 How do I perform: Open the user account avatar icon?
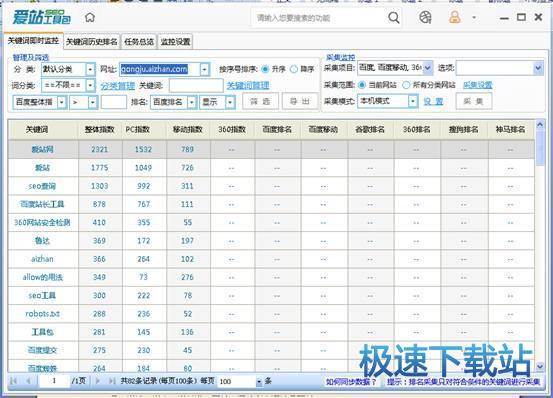(x=455, y=17)
